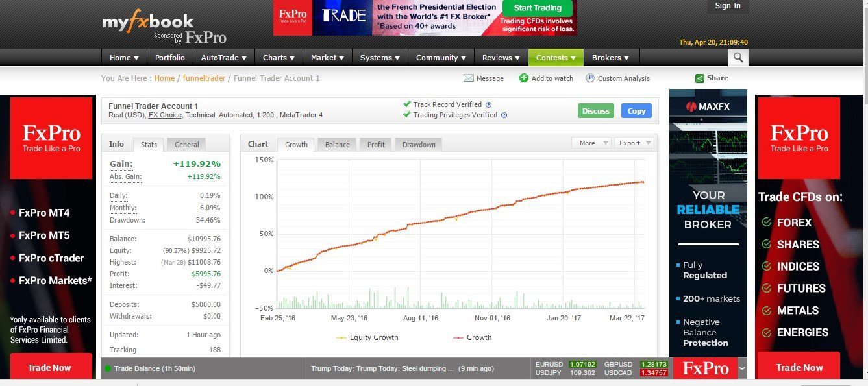Click the blue Copy button
This screenshot has width=868, height=386.
pos(636,111)
